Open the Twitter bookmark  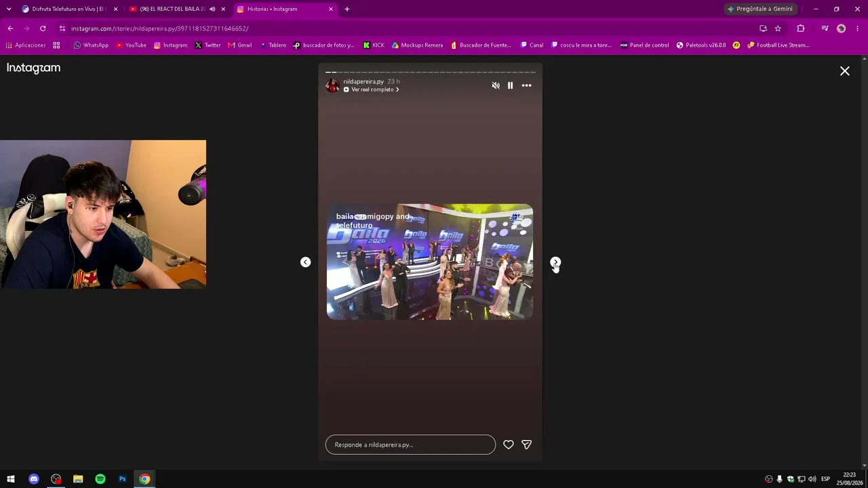click(x=208, y=45)
